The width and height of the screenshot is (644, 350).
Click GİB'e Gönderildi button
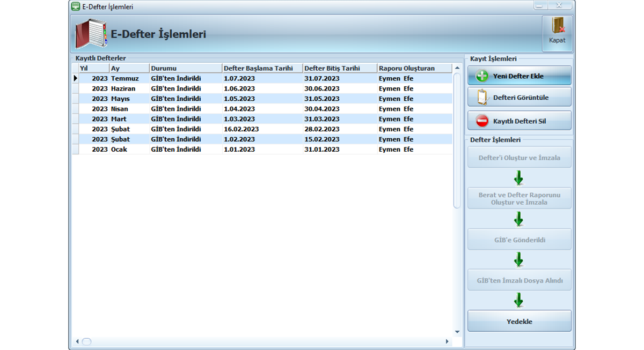pos(519,240)
